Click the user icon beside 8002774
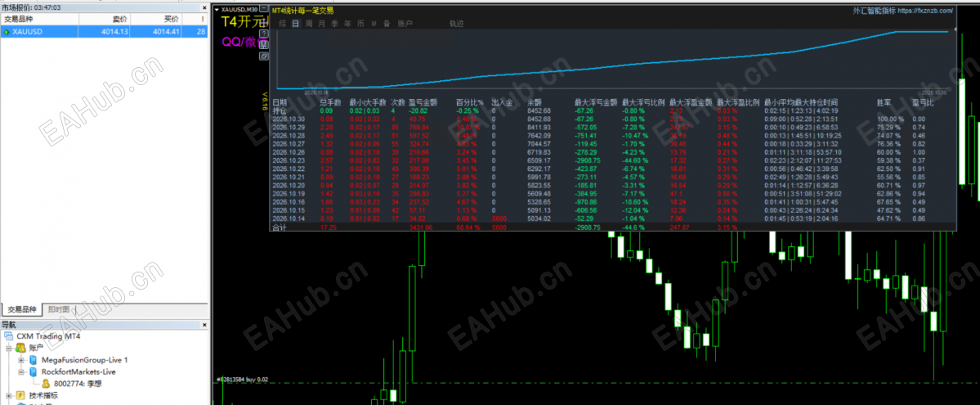The width and height of the screenshot is (980, 405). [x=47, y=384]
